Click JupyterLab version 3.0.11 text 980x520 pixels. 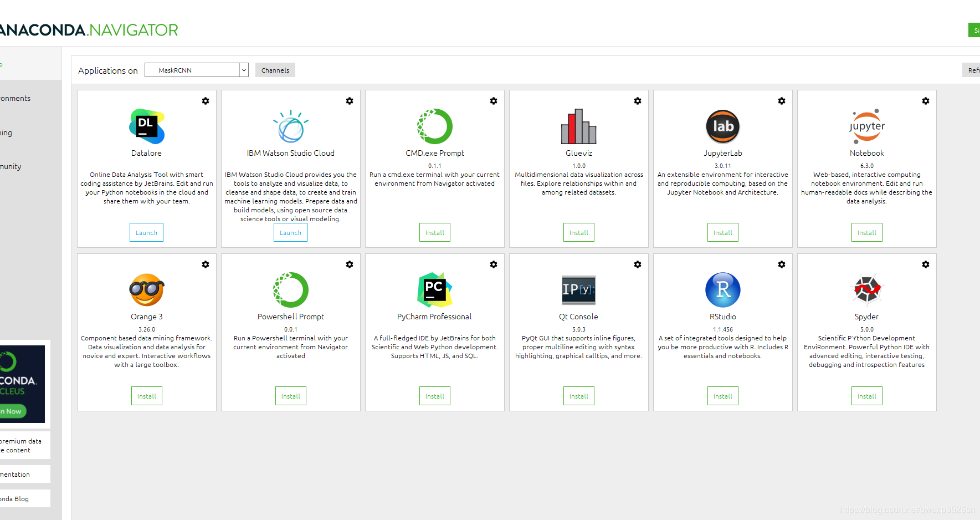(723, 166)
